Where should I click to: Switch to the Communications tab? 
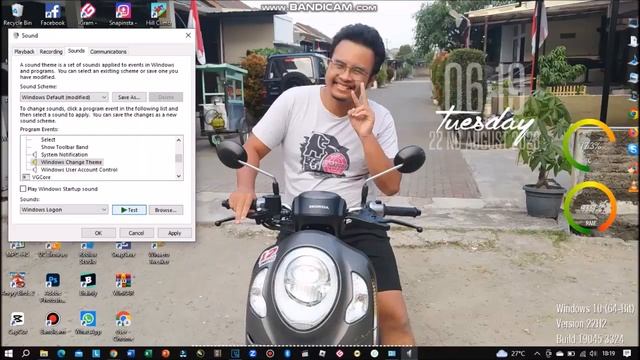pyautogui.click(x=108, y=52)
